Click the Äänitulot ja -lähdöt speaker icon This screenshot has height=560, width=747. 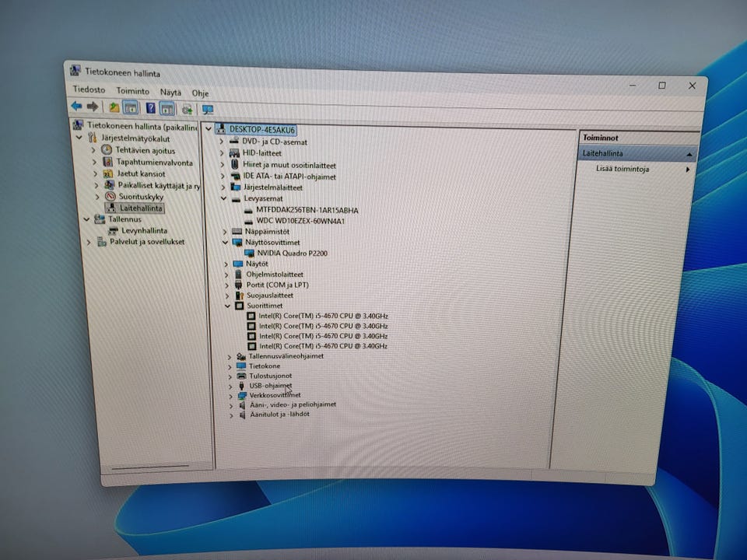pyautogui.click(x=242, y=415)
